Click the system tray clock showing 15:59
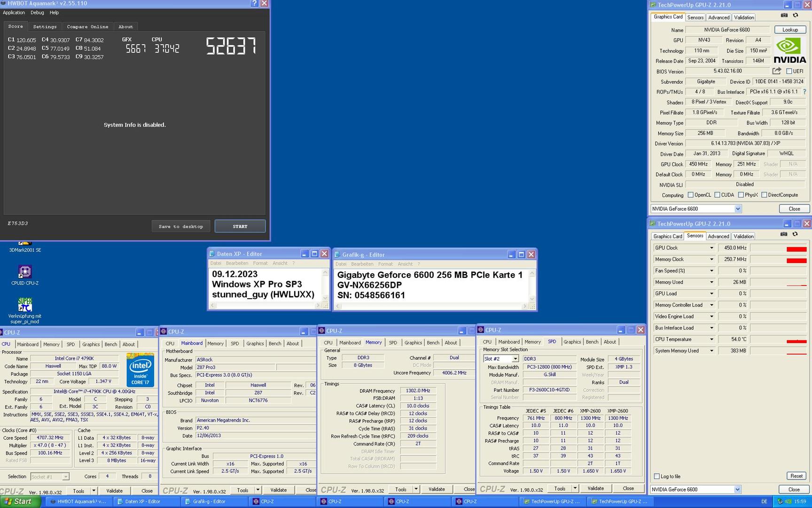 [800, 501]
